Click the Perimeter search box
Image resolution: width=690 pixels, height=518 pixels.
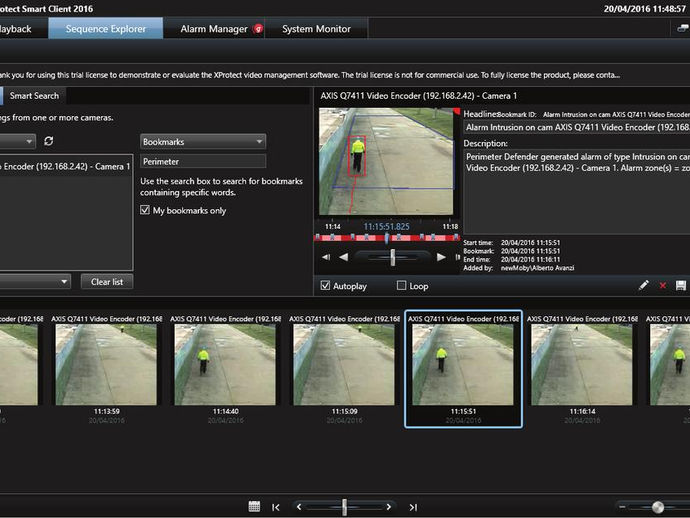203,162
